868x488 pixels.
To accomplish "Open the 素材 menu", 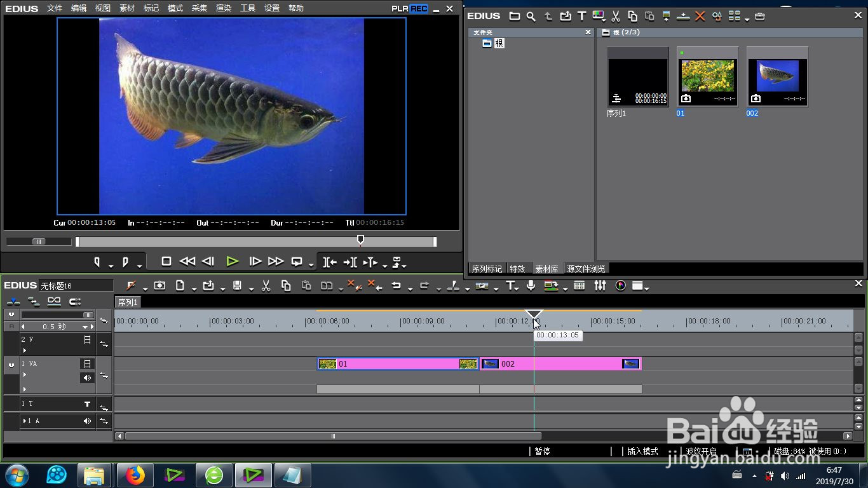I will [x=127, y=8].
